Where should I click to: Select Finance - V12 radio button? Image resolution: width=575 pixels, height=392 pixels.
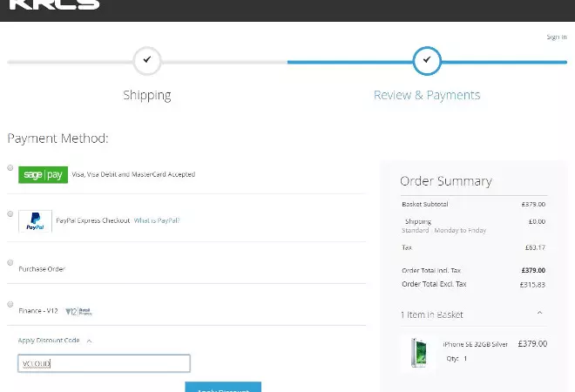coord(10,304)
